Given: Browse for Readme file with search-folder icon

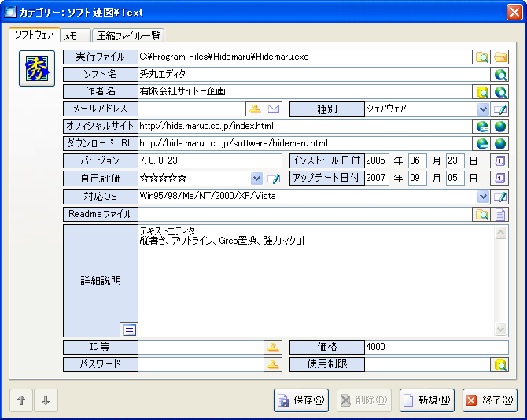Looking at the screenshot, I should point(481,215).
